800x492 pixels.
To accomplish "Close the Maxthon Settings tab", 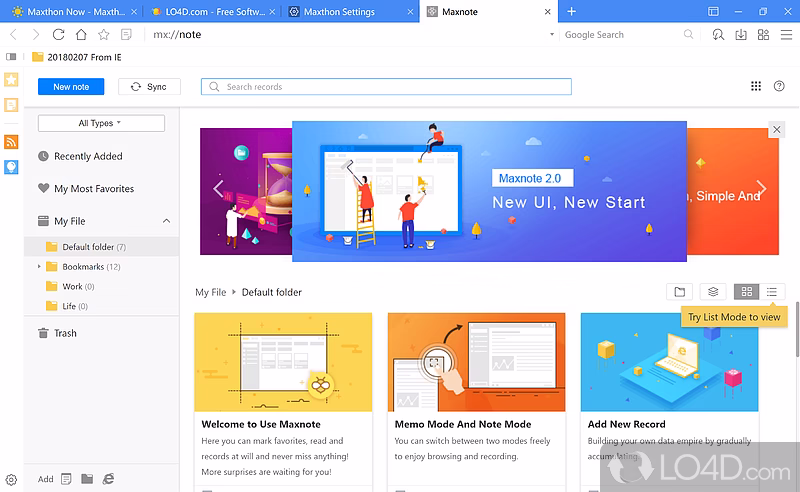I will [x=410, y=12].
